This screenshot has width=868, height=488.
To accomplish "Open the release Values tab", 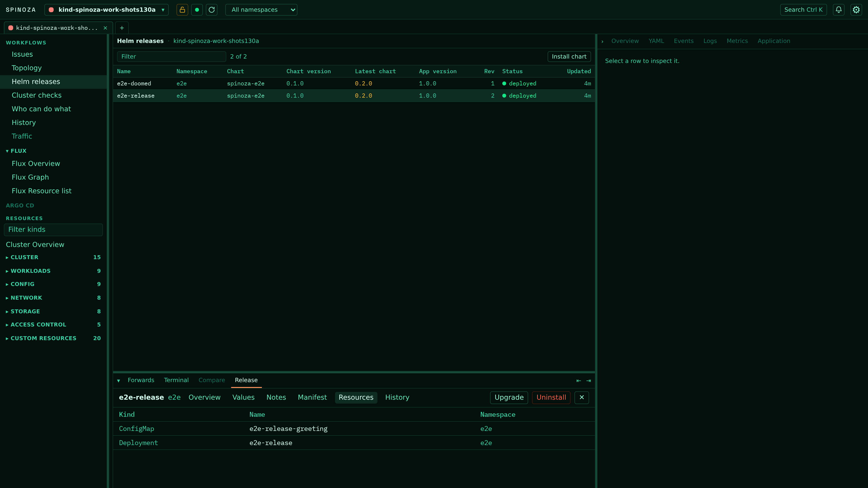I will pos(243,398).
